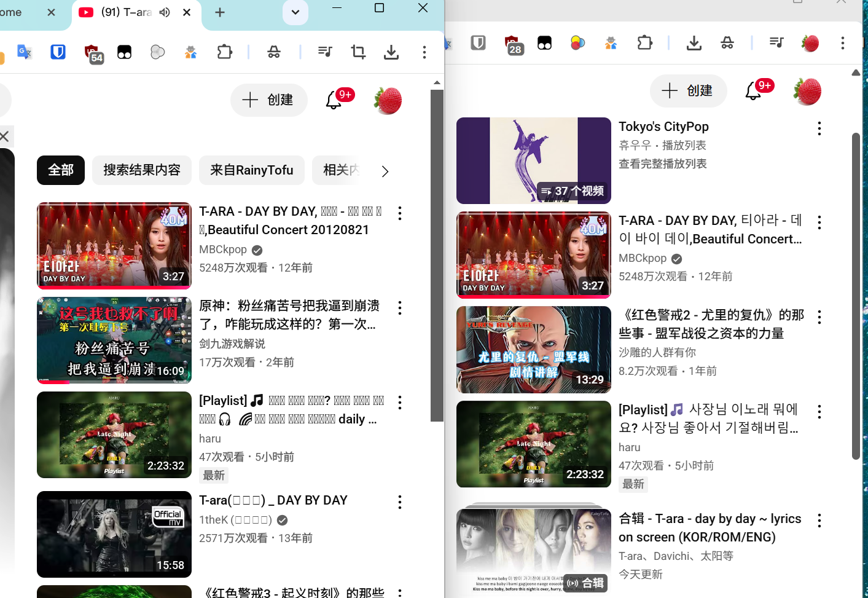
Task: Open 剑九游戏解说 channel link
Action: 232,344
